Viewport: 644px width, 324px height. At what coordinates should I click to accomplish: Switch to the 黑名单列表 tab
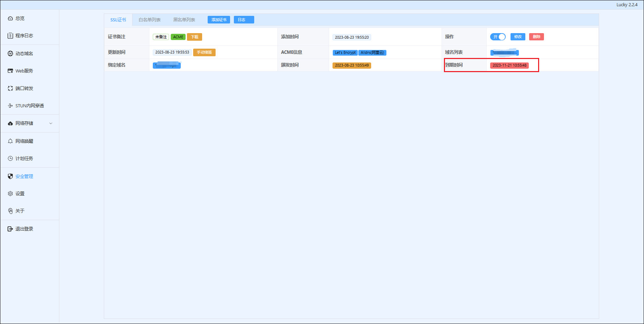184,20
